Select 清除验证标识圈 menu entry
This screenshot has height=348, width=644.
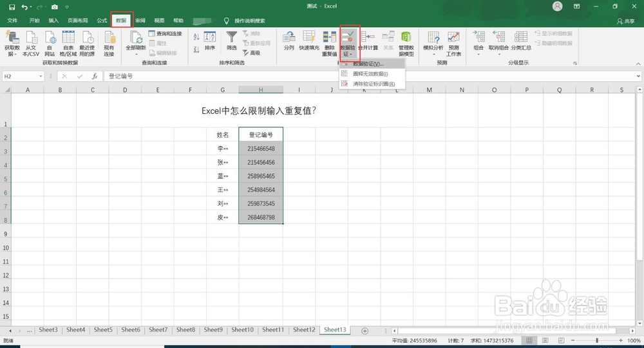tap(372, 84)
